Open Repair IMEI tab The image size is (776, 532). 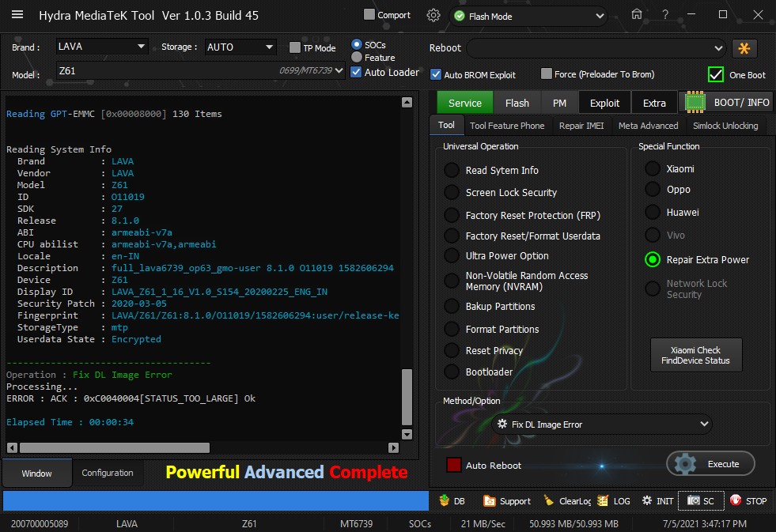pos(581,126)
